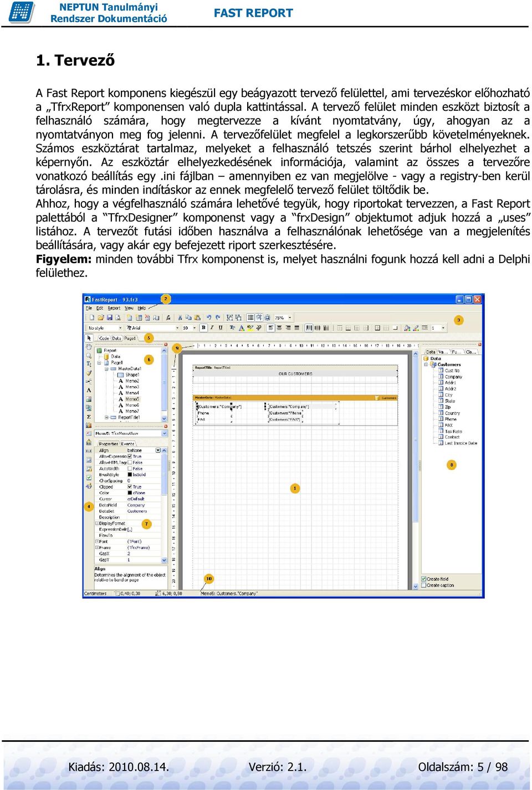Toggle Underline formatting button
This screenshot has height=790, width=532.
tap(221, 327)
